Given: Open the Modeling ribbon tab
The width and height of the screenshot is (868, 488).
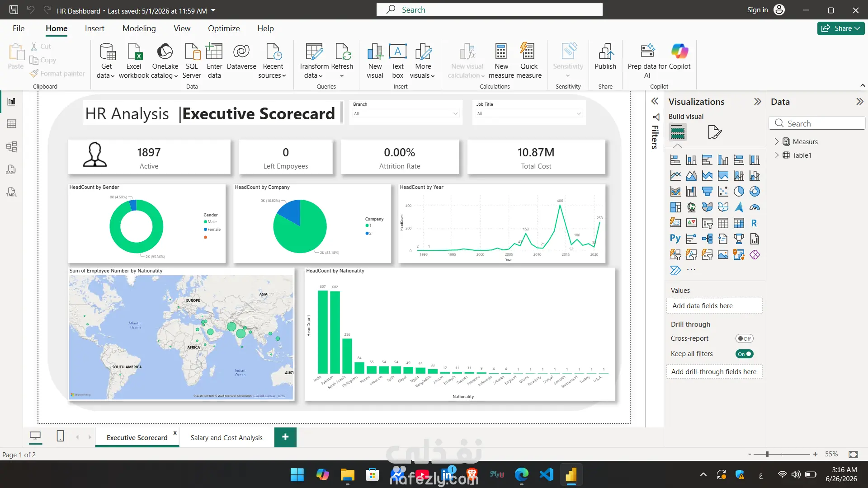Looking at the screenshot, I should click(139, 28).
